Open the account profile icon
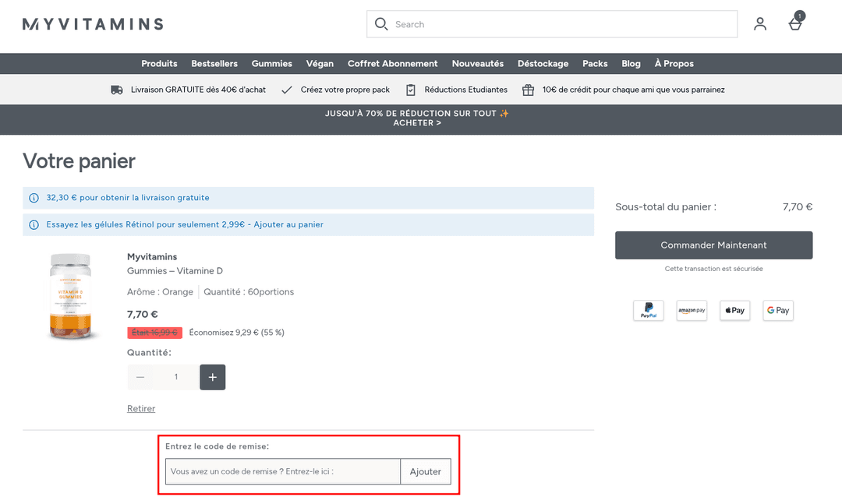The image size is (842, 504). point(760,24)
